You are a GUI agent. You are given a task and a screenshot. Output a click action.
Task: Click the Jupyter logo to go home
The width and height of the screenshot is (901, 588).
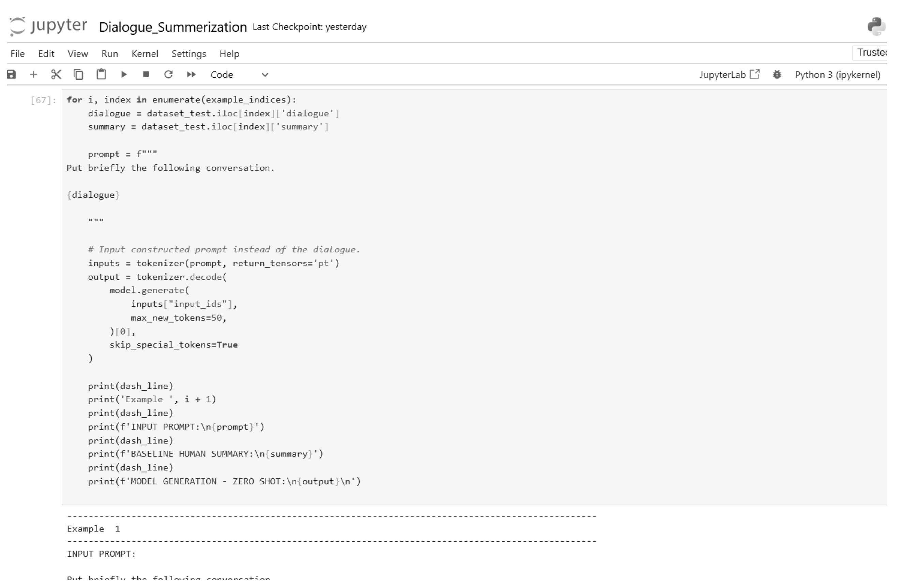[x=48, y=27]
